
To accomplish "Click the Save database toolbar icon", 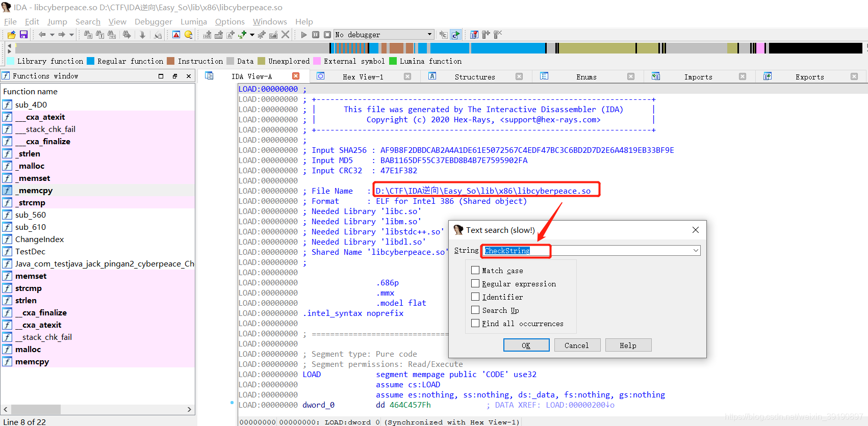I will (23, 35).
